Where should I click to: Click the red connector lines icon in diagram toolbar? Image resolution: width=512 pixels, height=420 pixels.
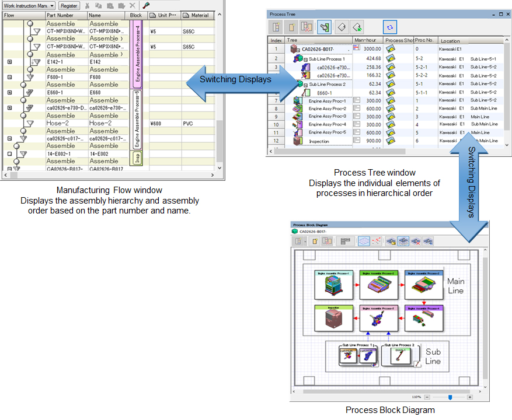click(x=377, y=240)
